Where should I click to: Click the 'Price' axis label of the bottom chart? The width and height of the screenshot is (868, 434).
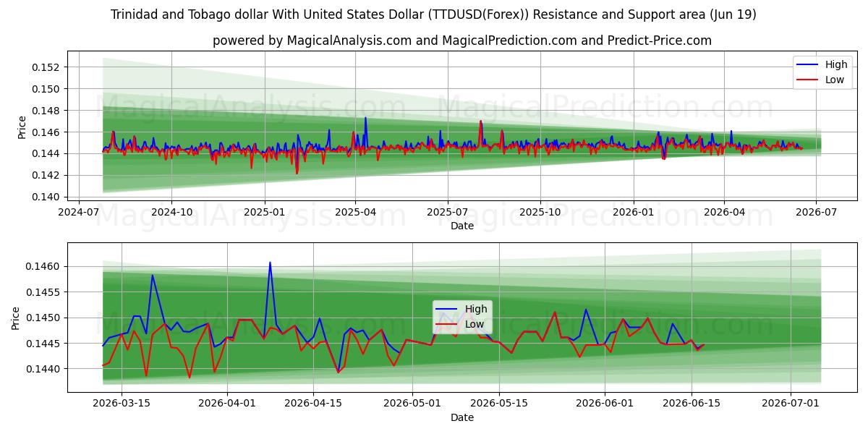click(x=16, y=319)
